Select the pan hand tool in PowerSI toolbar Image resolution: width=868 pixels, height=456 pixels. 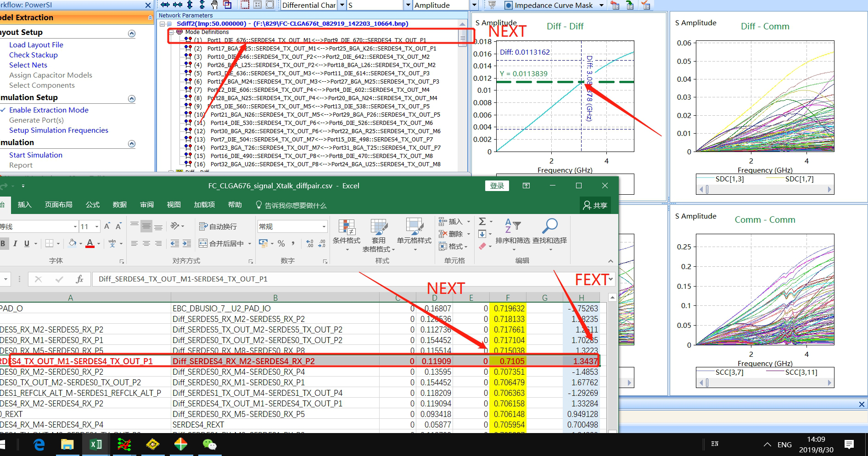pyautogui.click(x=214, y=5)
